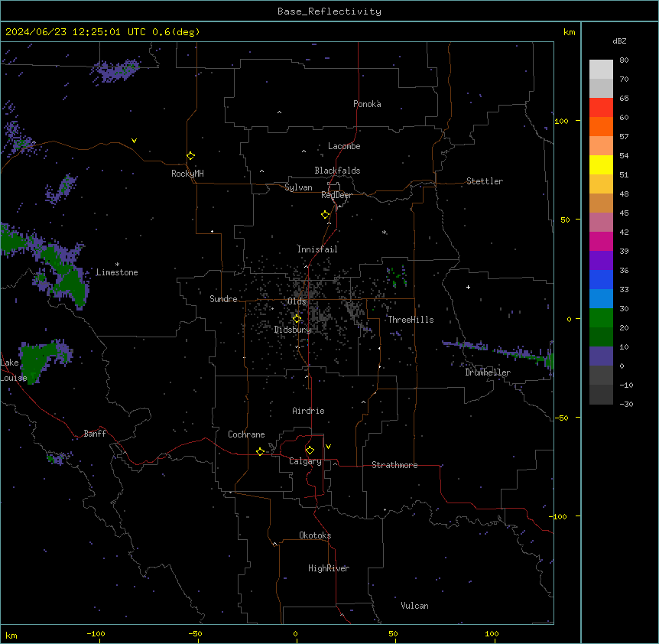
Task: Select the Cochrane label
Action: (246, 434)
